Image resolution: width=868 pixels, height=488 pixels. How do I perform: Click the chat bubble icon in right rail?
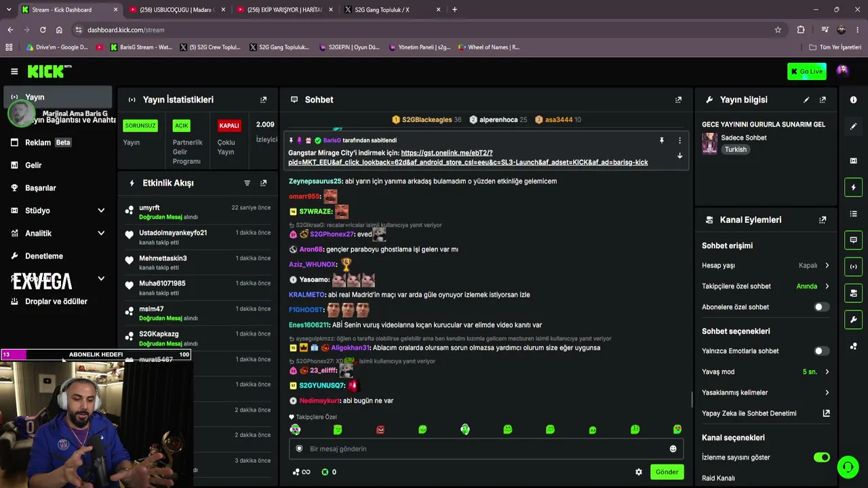click(x=853, y=240)
